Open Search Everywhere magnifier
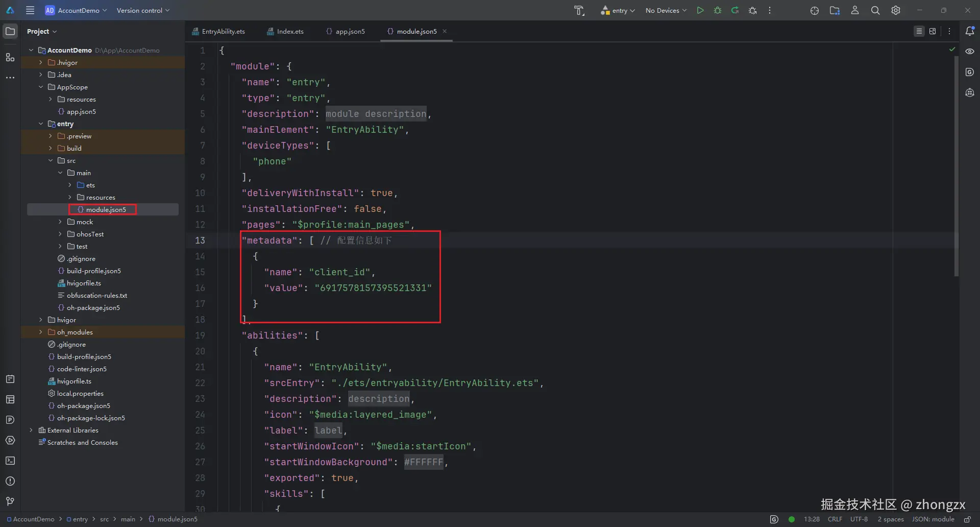The image size is (980, 527). (875, 10)
